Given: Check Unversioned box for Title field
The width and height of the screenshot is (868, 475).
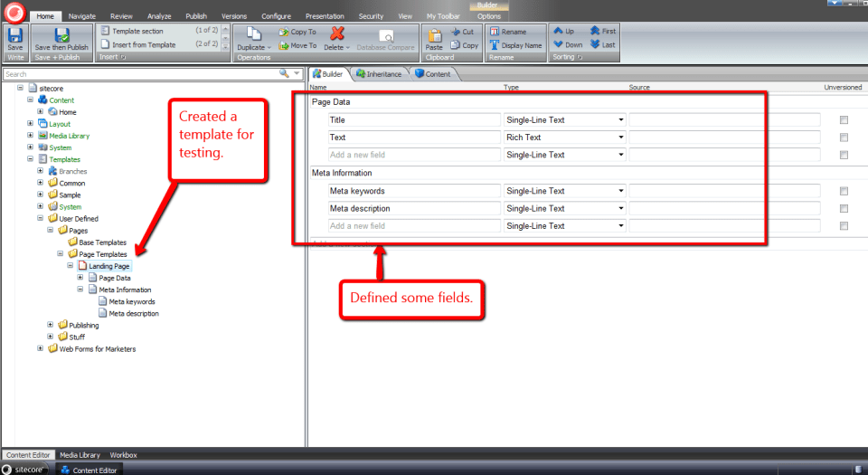Looking at the screenshot, I should 844,119.
